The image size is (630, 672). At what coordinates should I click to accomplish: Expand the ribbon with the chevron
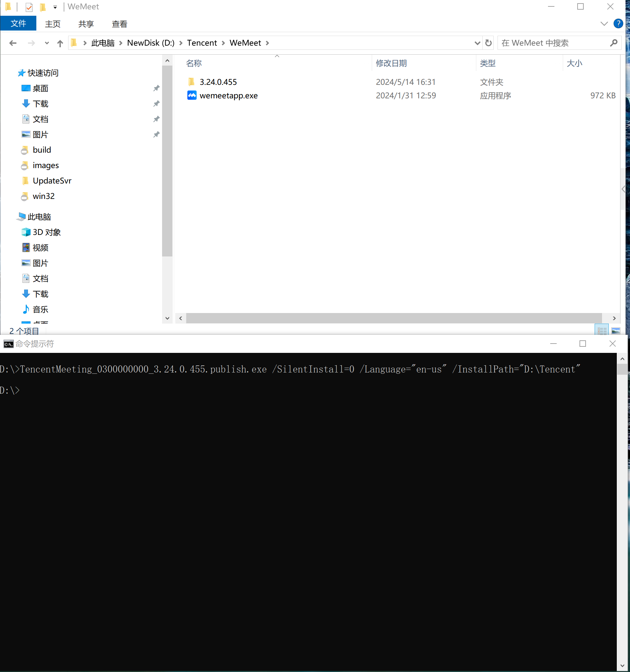(x=604, y=24)
